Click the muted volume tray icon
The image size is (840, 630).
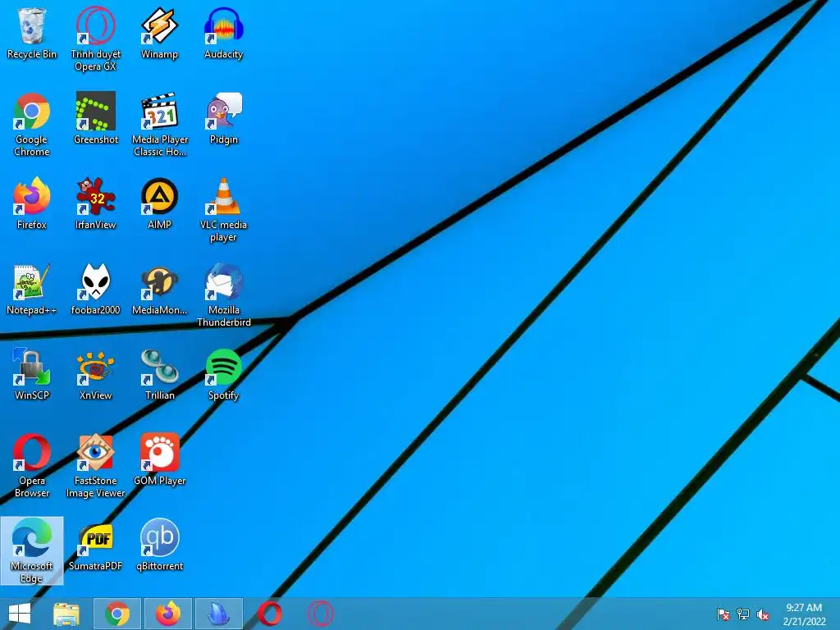coord(763,614)
